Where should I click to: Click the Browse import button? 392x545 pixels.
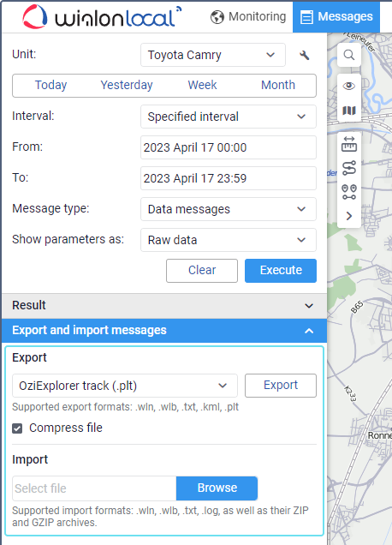(x=217, y=488)
